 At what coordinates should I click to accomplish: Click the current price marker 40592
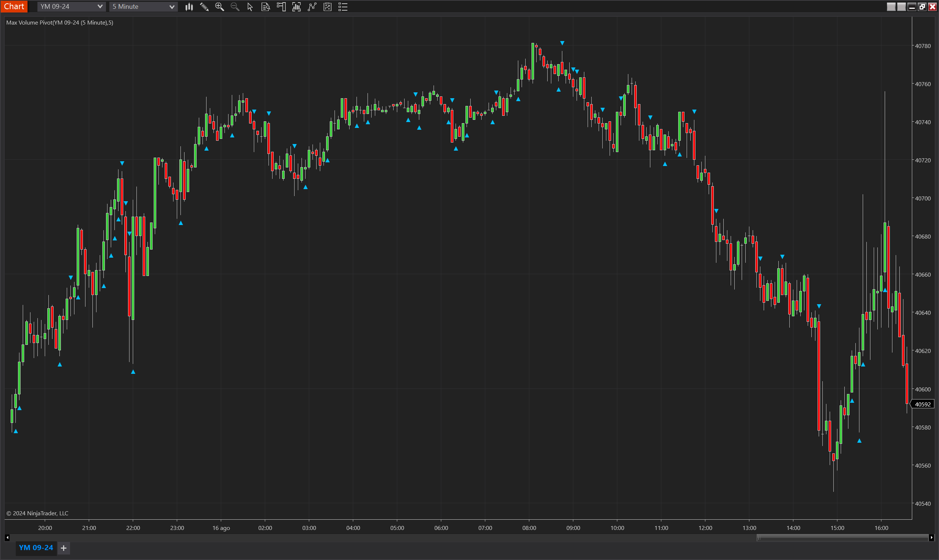(x=923, y=404)
